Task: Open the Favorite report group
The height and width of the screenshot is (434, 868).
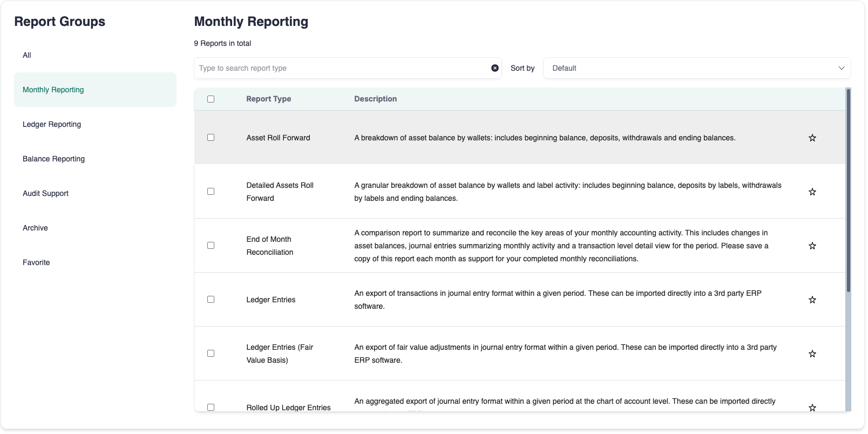Action: (36, 262)
